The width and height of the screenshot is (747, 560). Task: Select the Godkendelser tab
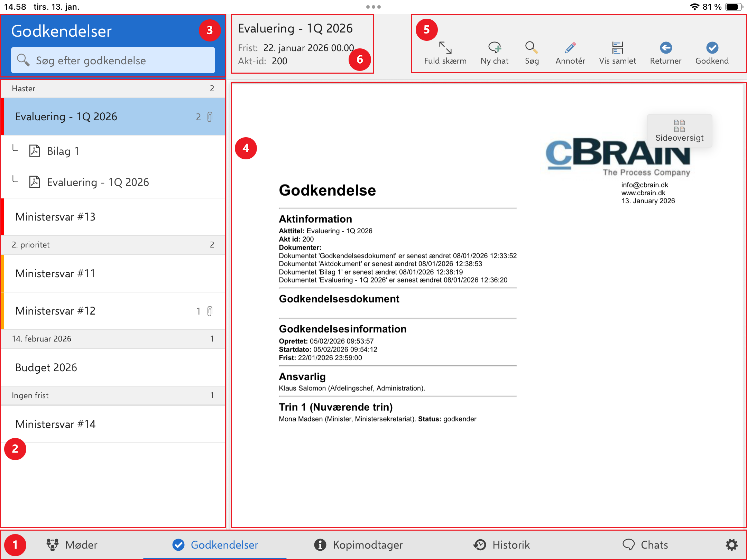click(215, 545)
